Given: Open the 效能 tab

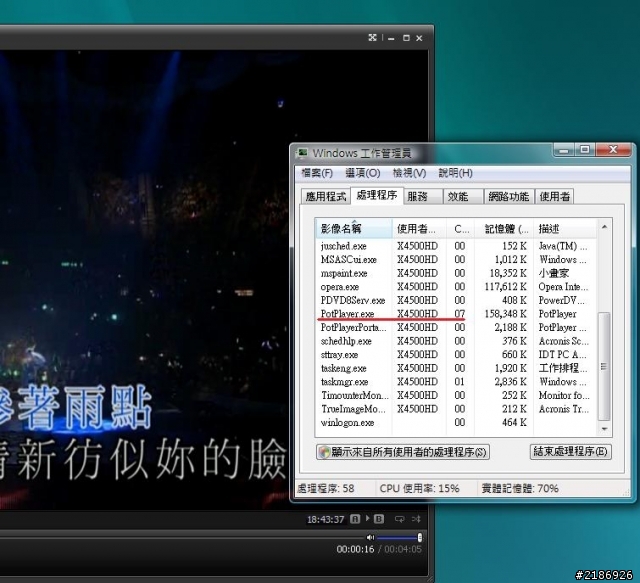Looking at the screenshot, I should [463, 196].
